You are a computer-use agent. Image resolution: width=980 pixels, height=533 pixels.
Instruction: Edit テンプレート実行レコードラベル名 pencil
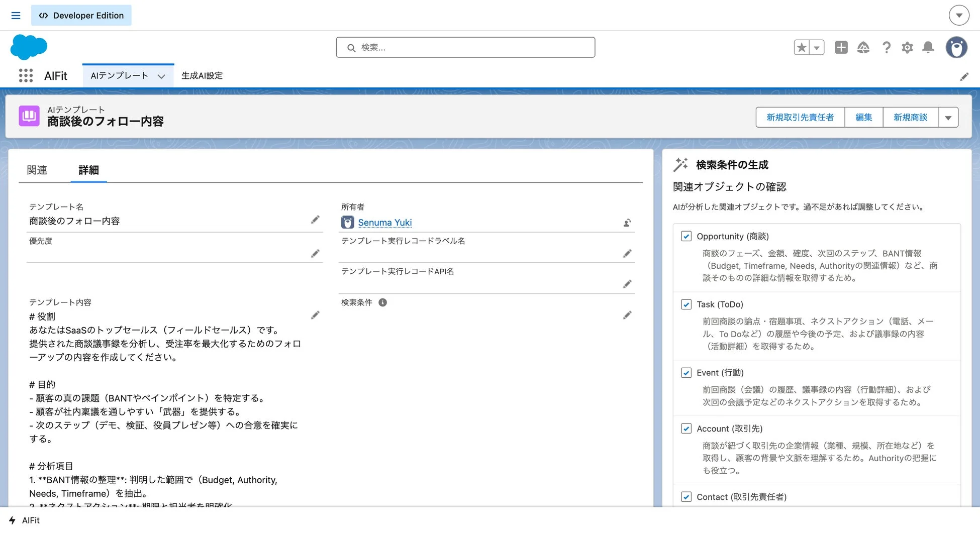click(x=627, y=254)
